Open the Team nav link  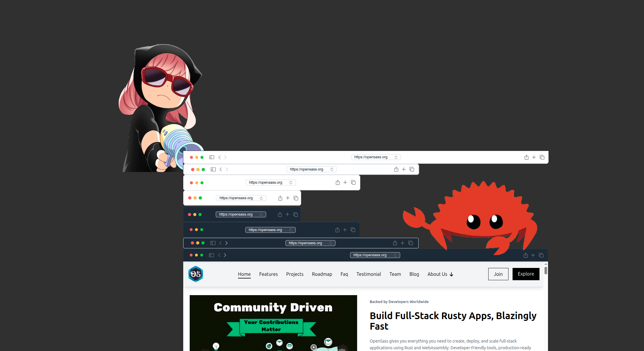(x=395, y=274)
